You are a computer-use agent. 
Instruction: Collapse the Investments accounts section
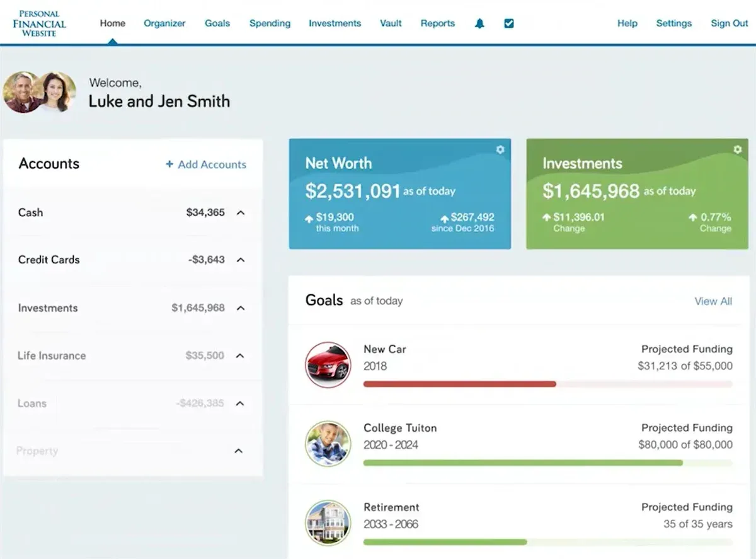click(x=240, y=308)
